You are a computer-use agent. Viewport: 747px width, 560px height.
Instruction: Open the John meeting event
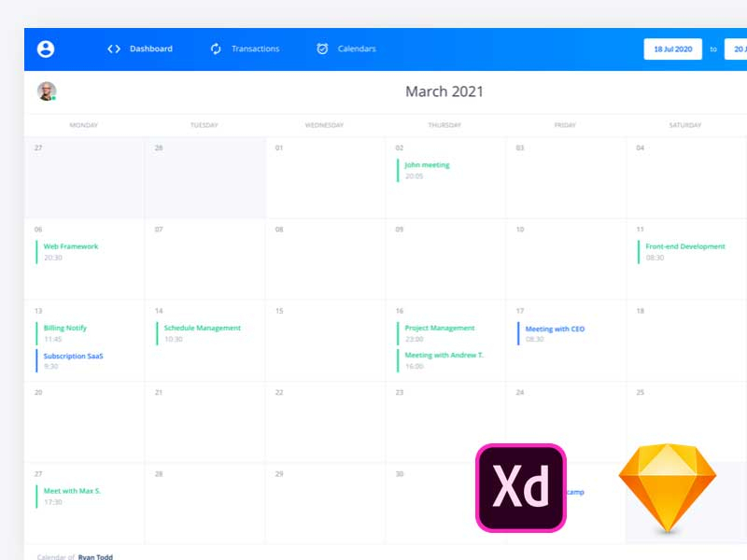pos(423,170)
